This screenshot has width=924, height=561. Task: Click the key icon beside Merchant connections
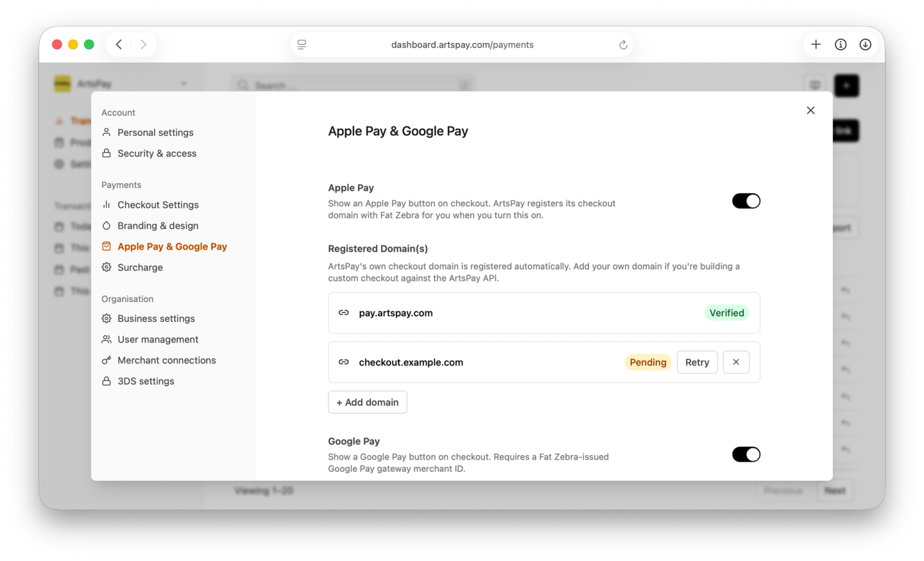pos(107,360)
